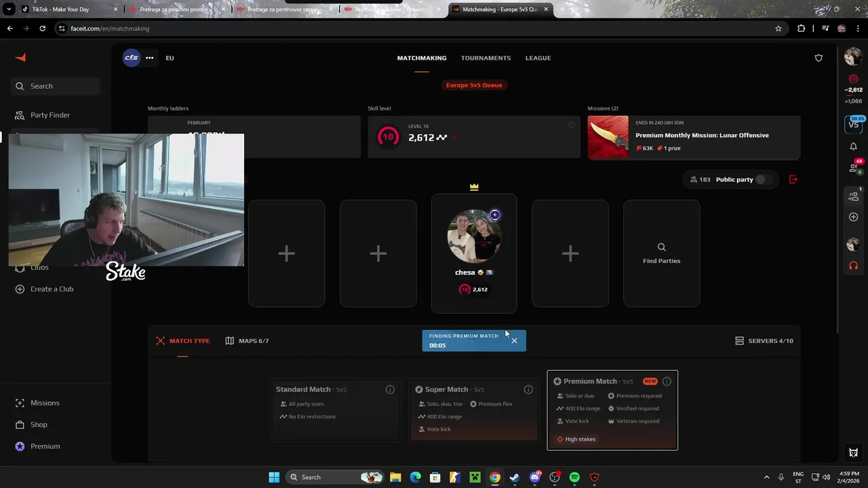Click the Find Parties slot
The height and width of the screenshot is (488, 868).
[x=661, y=253]
